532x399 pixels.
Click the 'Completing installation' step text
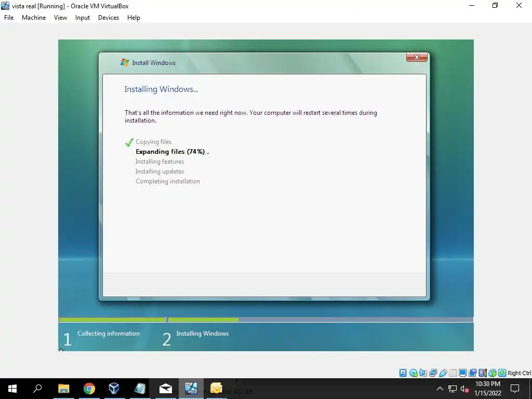(x=168, y=181)
